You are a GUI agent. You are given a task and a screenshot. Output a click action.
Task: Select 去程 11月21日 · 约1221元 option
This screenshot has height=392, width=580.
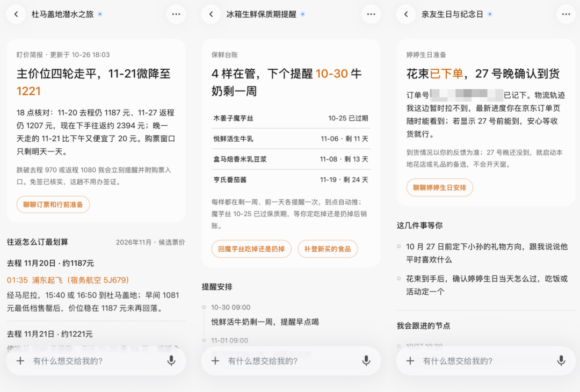click(49, 334)
